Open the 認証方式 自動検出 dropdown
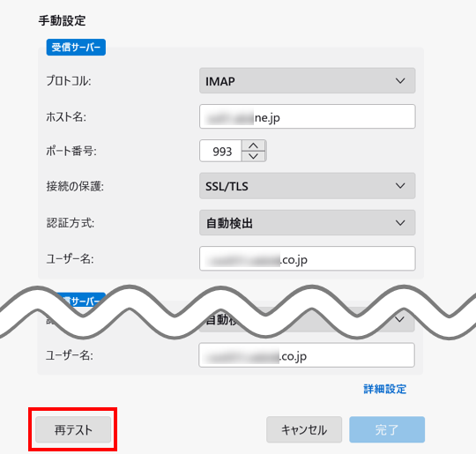The width and height of the screenshot is (476, 454). 308,223
